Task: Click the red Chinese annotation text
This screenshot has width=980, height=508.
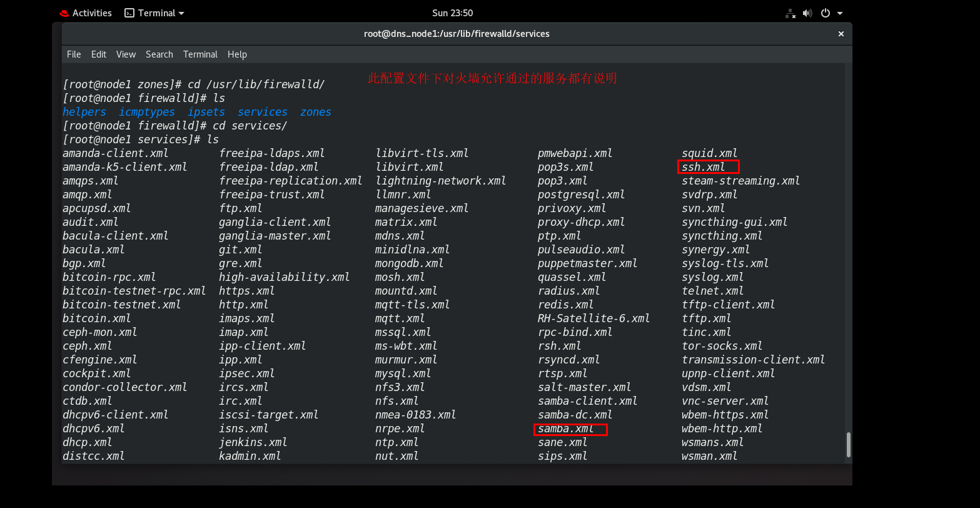Action: [x=492, y=78]
